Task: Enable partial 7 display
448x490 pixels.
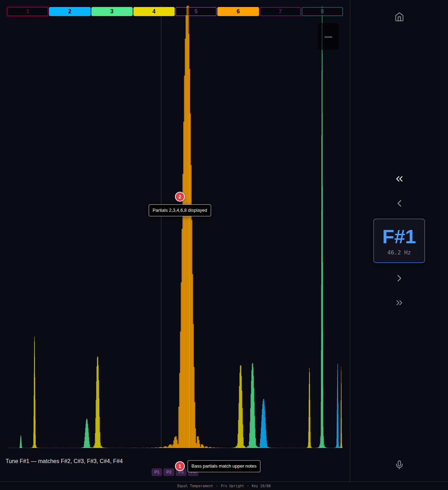Action: tap(280, 12)
